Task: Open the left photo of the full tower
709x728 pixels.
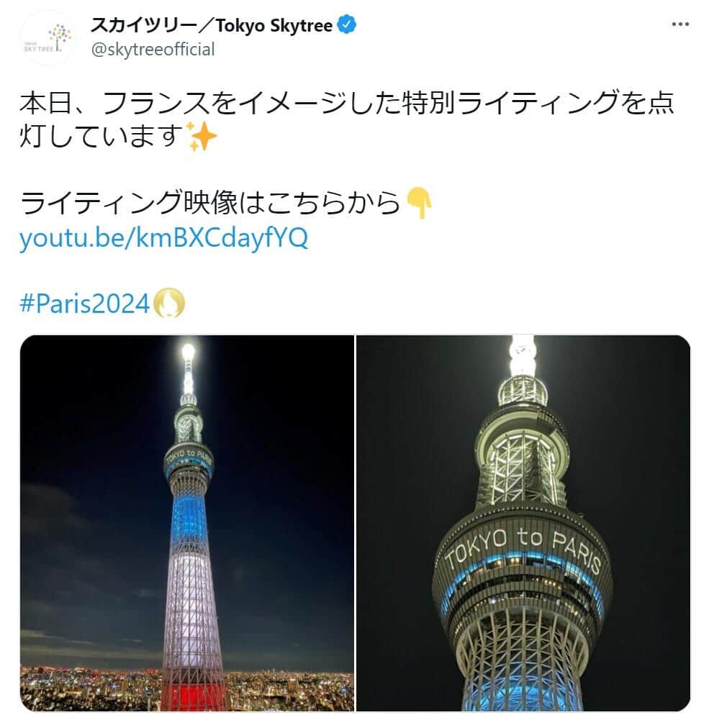Action: click(x=187, y=523)
